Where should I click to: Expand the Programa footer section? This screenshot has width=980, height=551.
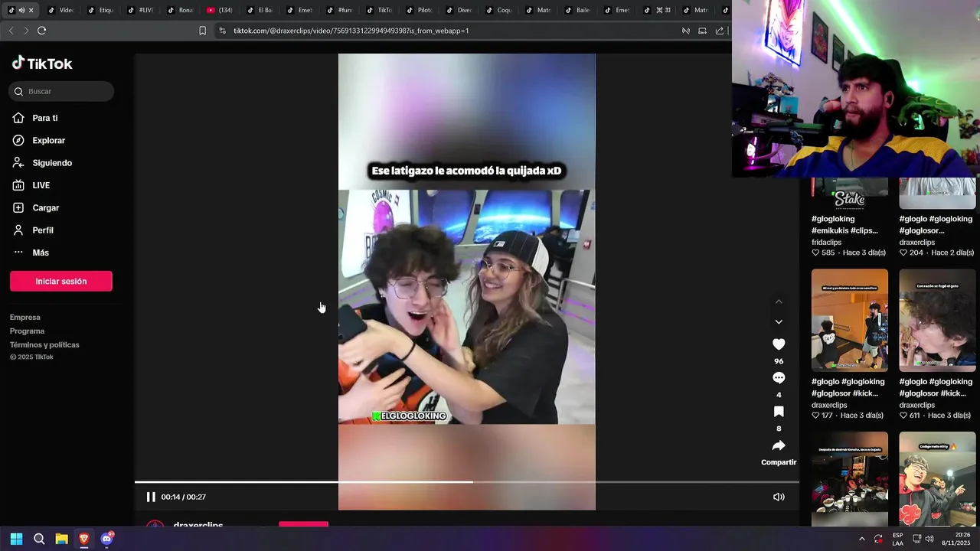(x=28, y=331)
